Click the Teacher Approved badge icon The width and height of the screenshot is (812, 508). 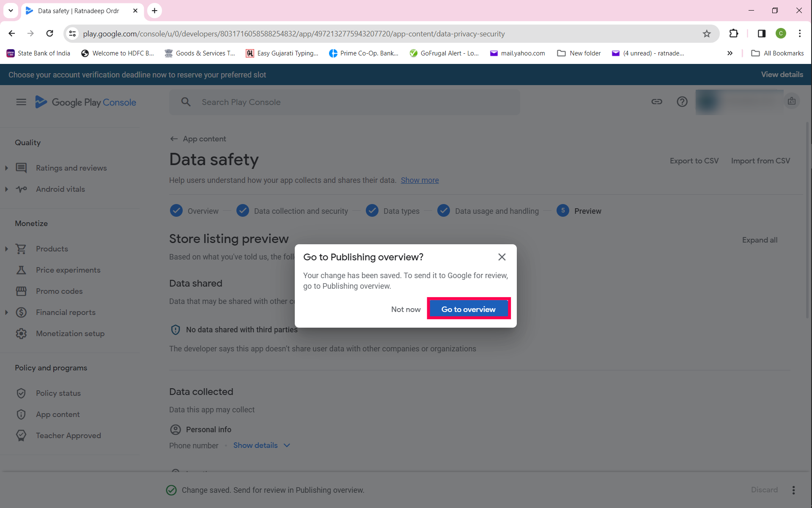click(x=21, y=436)
